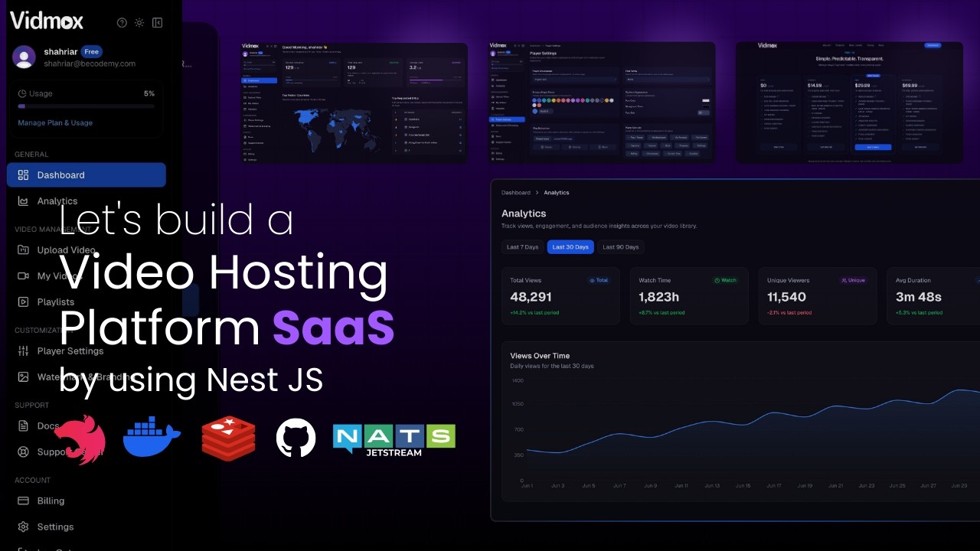Switch to the Last 90 Days tab

[621, 247]
